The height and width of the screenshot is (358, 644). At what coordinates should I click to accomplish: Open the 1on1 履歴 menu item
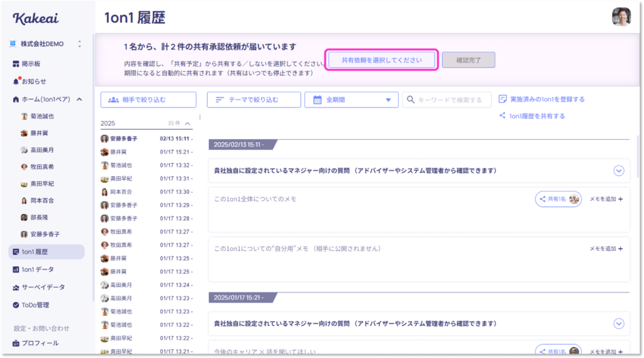click(47, 252)
